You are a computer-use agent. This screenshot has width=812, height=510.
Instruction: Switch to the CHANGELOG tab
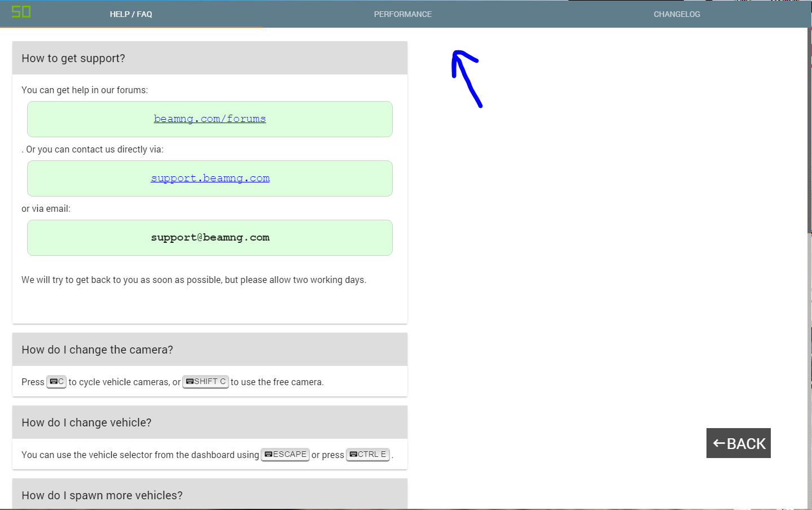pos(677,14)
